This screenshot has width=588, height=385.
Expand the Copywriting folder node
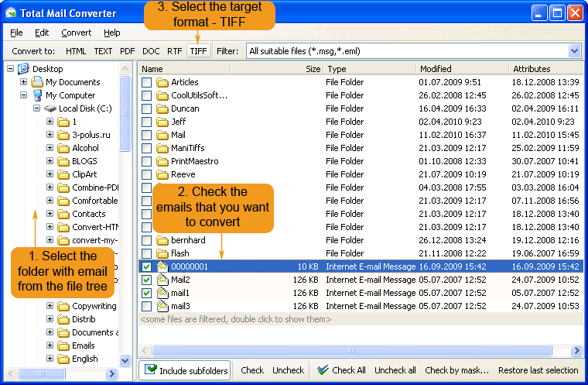(50, 305)
